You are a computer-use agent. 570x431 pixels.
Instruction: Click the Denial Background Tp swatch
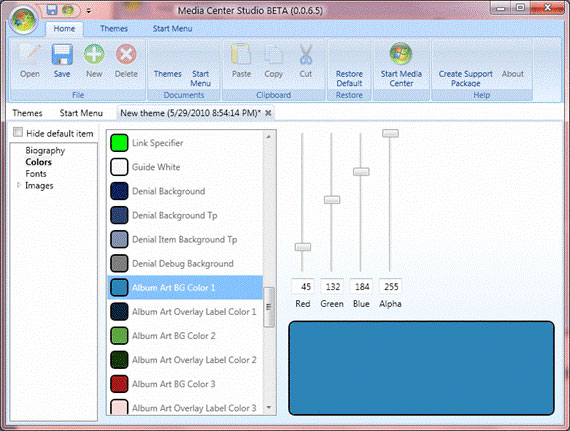coord(119,215)
